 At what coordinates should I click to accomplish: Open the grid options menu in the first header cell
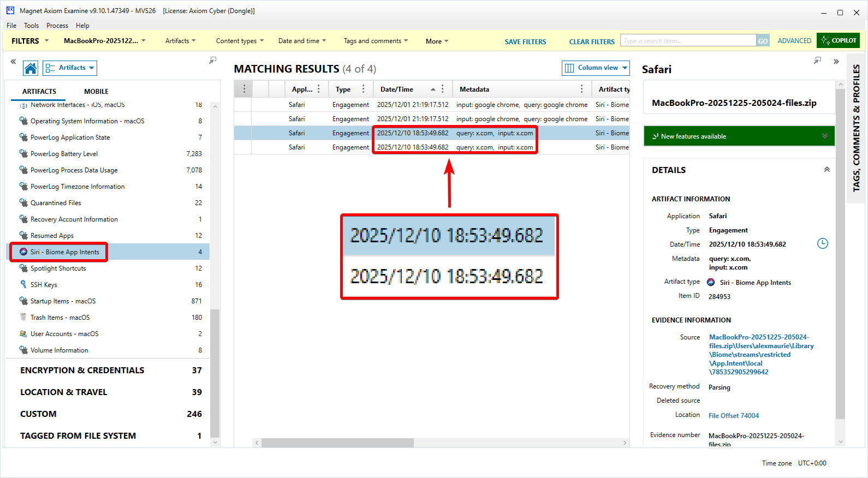[x=244, y=89]
